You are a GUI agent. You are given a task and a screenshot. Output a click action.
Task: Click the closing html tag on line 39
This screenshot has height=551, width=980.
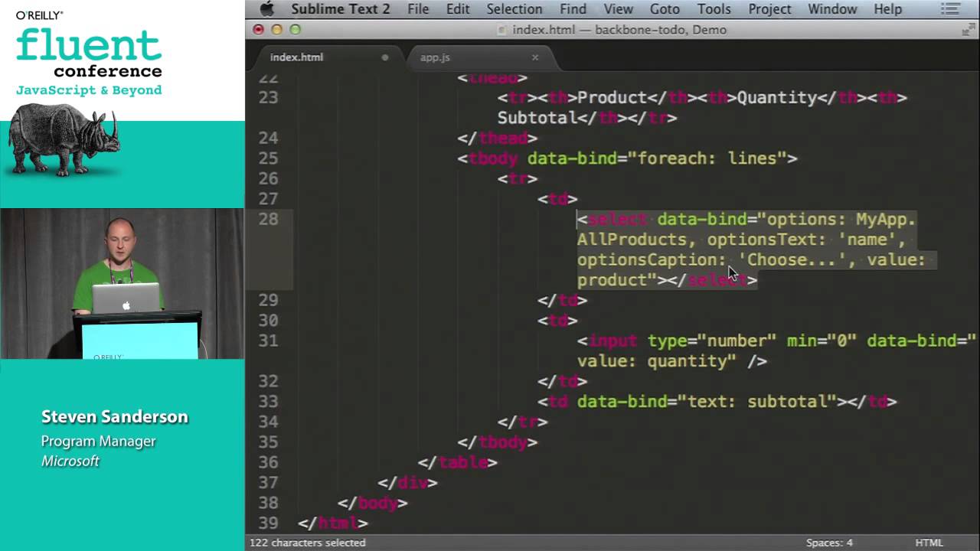(x=333, y=523)
